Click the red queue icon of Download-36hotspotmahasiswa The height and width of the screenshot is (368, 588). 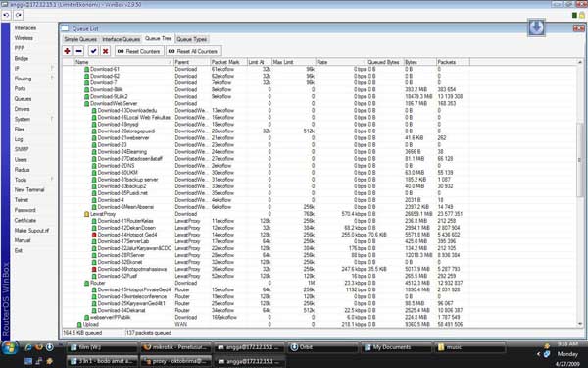click(x=94, y=269)
